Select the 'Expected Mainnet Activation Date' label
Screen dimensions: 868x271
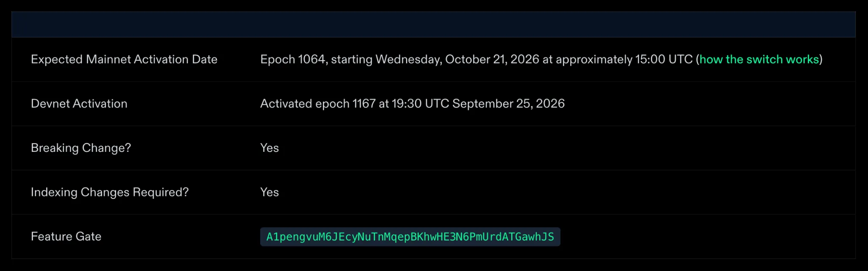124,59
